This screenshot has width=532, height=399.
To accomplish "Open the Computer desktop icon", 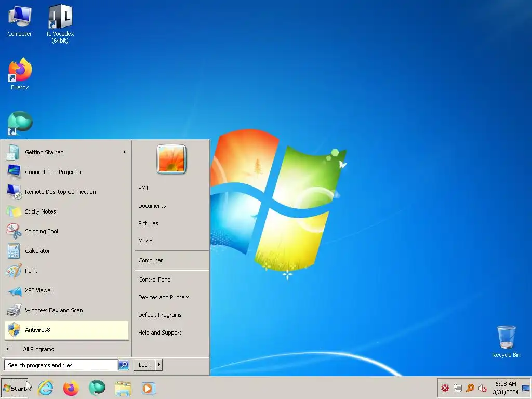I will tap(20, 21).
